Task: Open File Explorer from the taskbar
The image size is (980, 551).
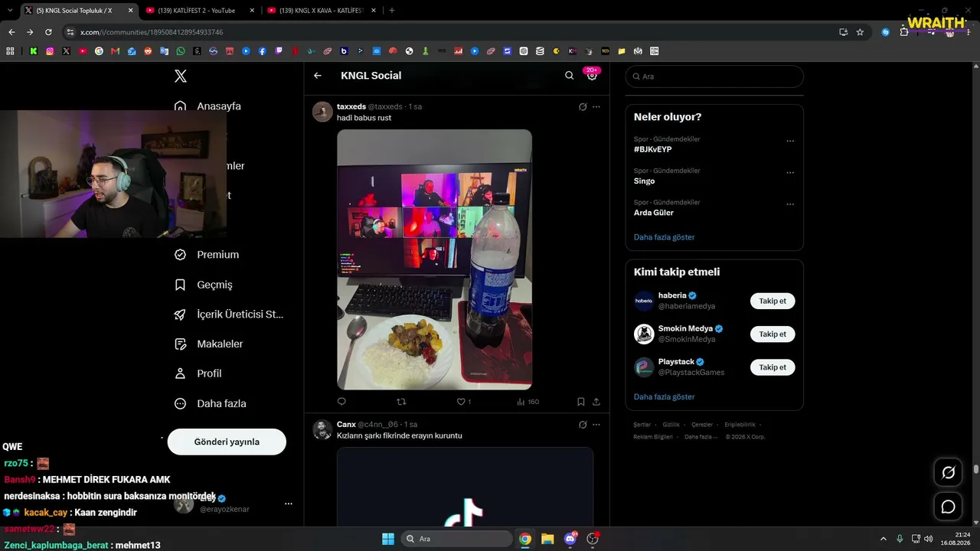Action: point(547,539)
